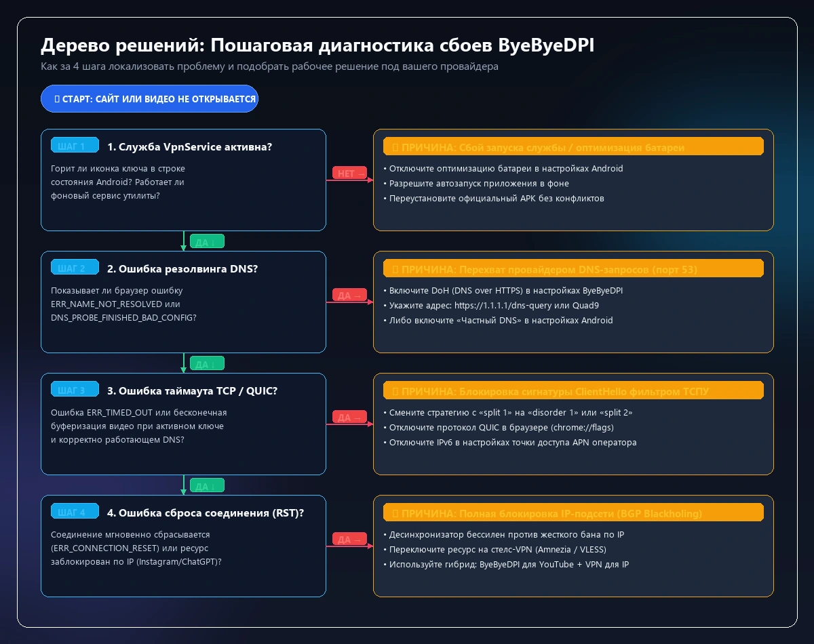The width and height of the screenshot is (814, 644).
Task: Click the green ДА ↓ label under the DNS step
Action: [x=207, y=363]
